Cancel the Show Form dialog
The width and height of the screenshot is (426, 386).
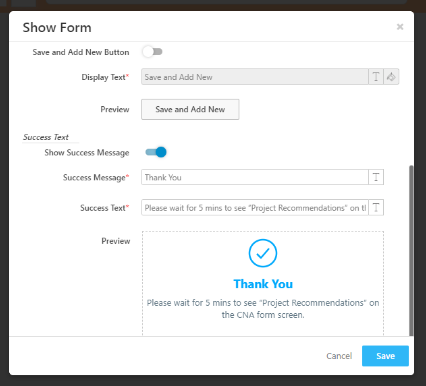(x=339, y=356)
